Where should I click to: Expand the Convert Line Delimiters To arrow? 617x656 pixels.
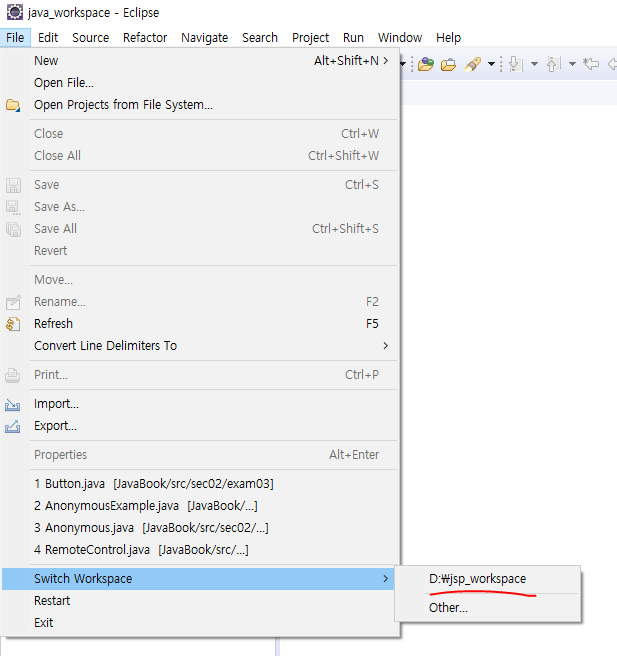click(385, 346)
